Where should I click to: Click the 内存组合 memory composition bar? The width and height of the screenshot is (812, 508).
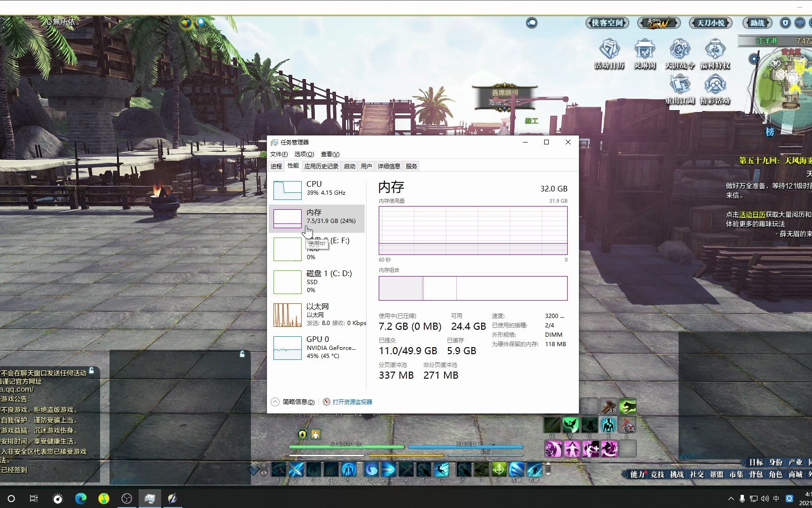tap(473, 288)
